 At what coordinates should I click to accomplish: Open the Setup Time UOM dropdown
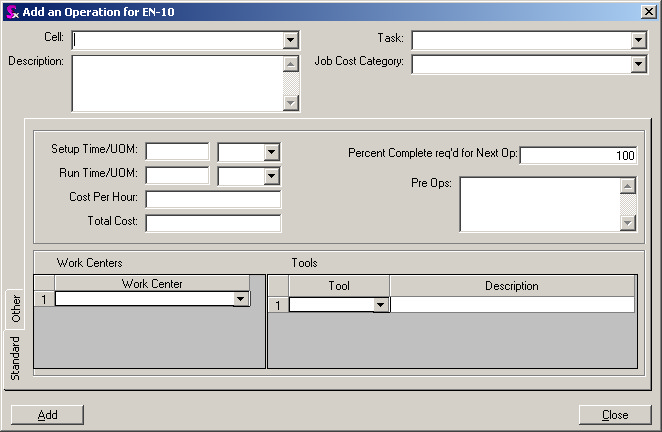pos(271,152)
